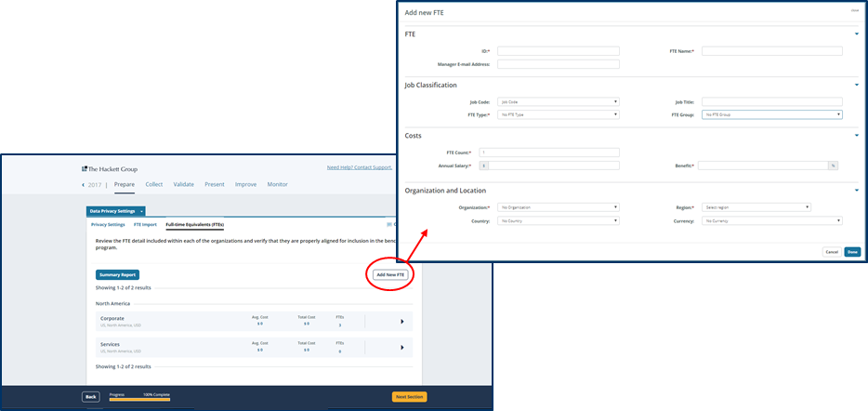
Task: Collapse the Organization and Location section arrow
Action: tap(856, 191)
